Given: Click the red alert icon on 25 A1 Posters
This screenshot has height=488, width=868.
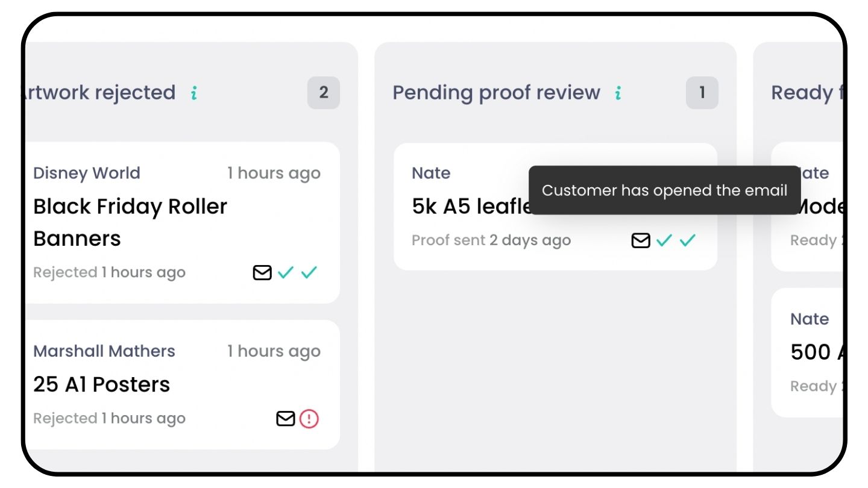Looking at the screenshot, I should coord(309,418).
